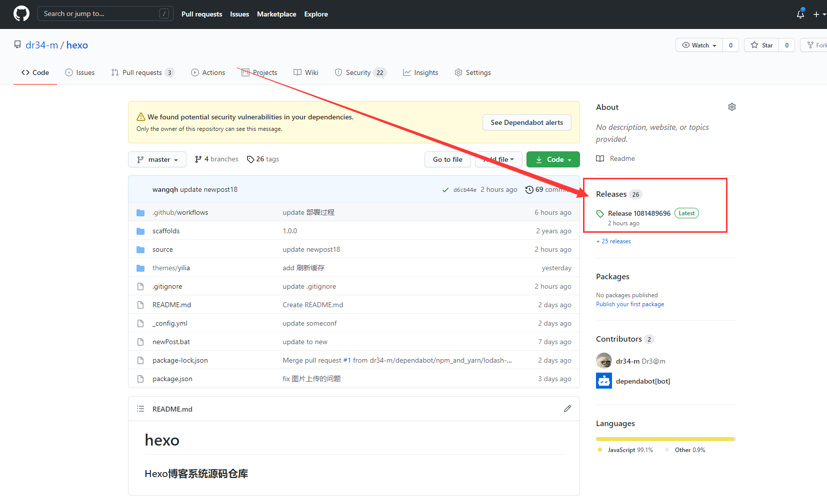This screenshot has height=504, width=827.
Task: Click the package-lock.json file icon
Action: click(140, 360)
